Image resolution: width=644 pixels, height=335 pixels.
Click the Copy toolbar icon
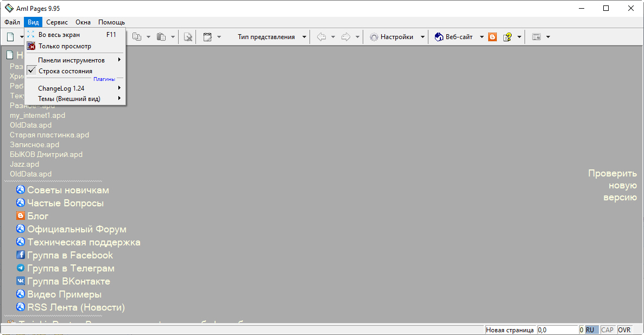[137, 37]
